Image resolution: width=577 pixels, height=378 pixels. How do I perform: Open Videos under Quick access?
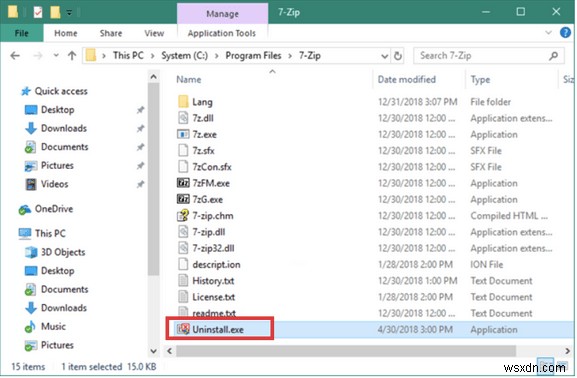pyautogui.click(x=54, y=184)
